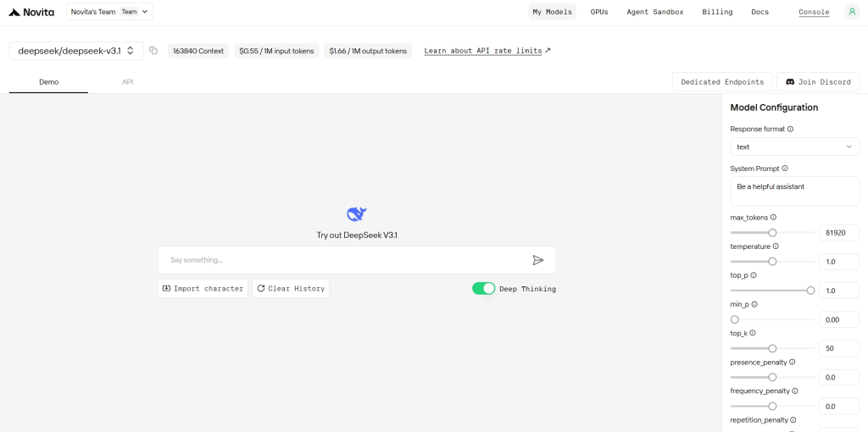Click the copy model name icon
Viewport: 868px width, 432px height.
(x=153, y=51)
